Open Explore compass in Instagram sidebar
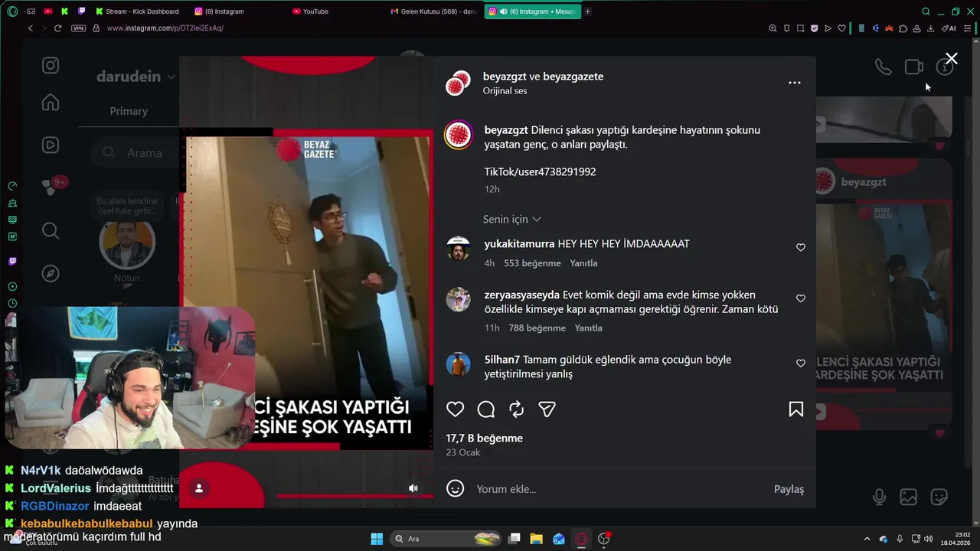Viewport: 980px width, 551px height. (x=51, y=273)
